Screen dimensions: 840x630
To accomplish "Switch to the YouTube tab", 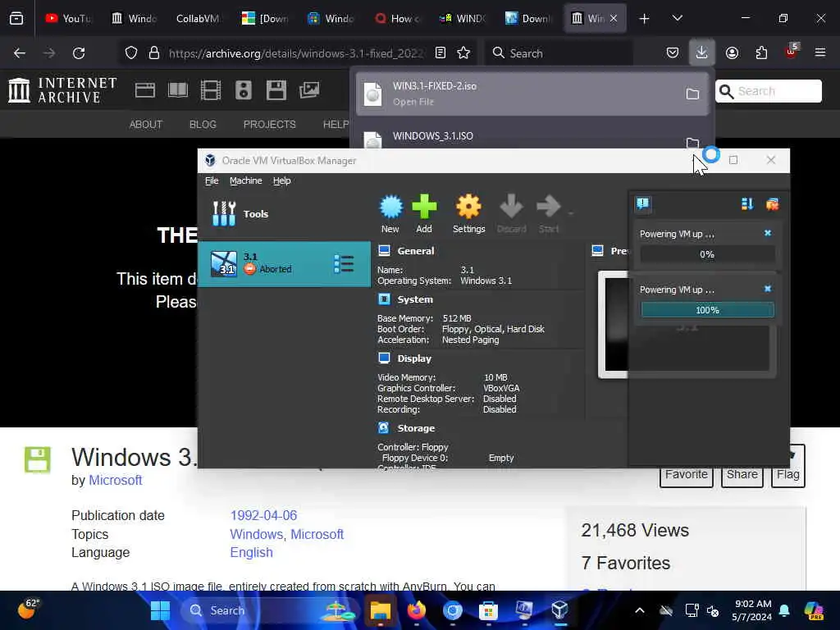I will click(69, 18).
